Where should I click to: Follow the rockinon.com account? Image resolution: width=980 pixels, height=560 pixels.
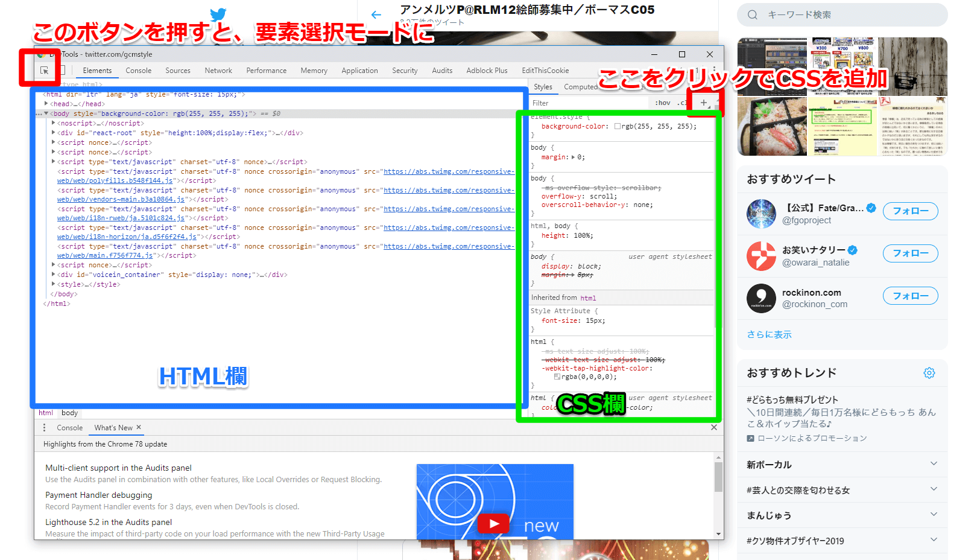pos(911,296)
